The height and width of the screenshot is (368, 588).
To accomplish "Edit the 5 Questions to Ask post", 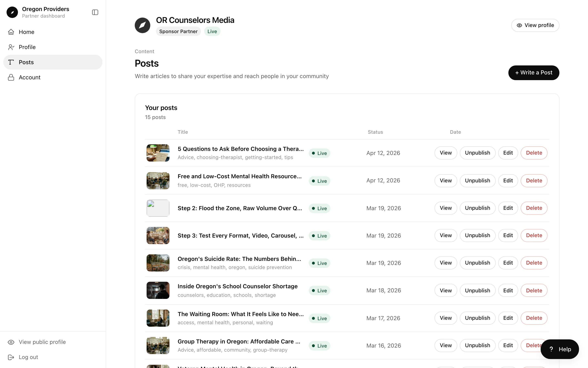I will (x=508, y=153).
